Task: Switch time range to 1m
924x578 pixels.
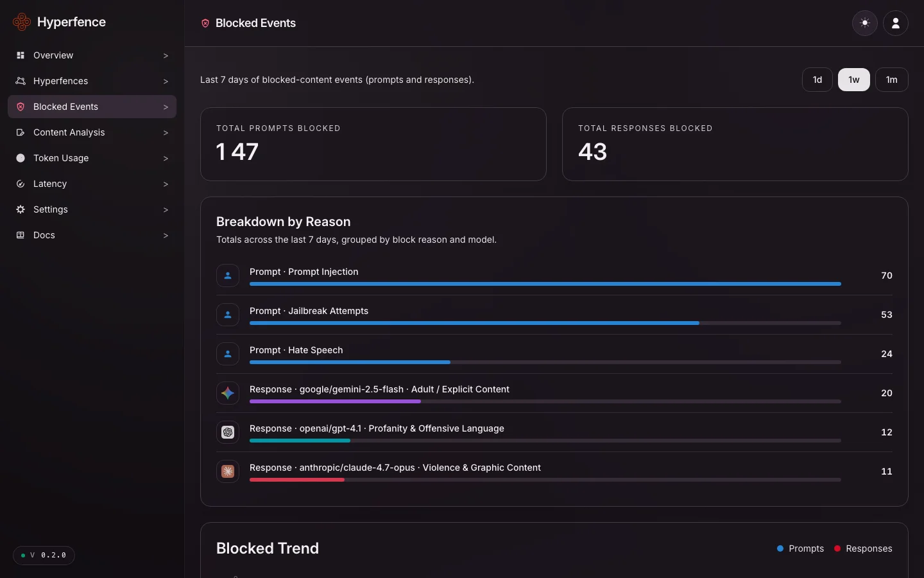Action: click(892, 80)
